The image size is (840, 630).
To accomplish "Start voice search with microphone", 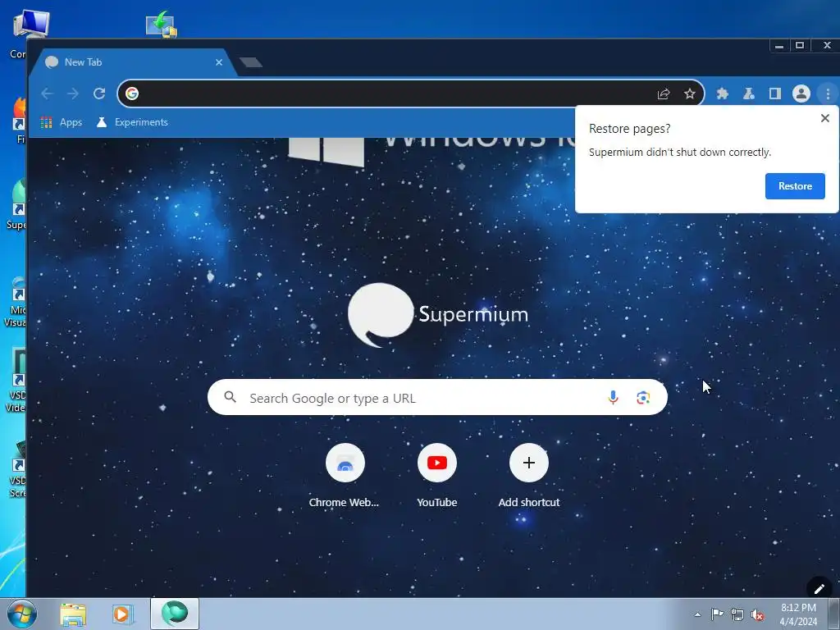I will 614,398.
